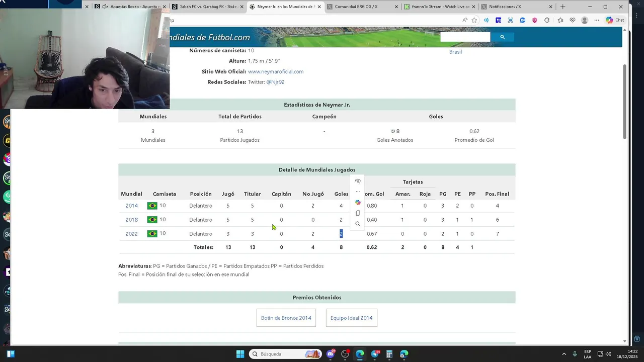Focus the site search input field
The width and height of the screenshot is (644, 362).
click(x=465, y=37)
